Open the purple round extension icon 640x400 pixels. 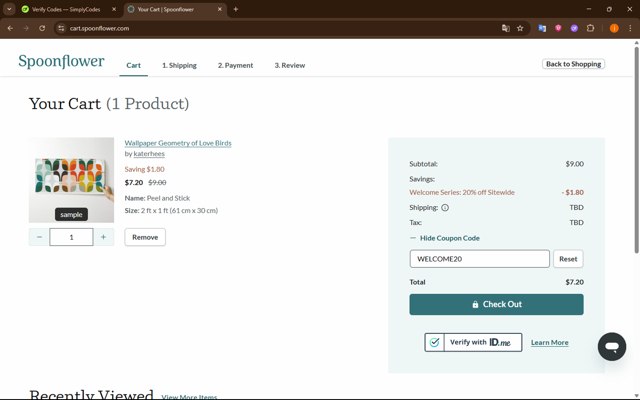574,28
